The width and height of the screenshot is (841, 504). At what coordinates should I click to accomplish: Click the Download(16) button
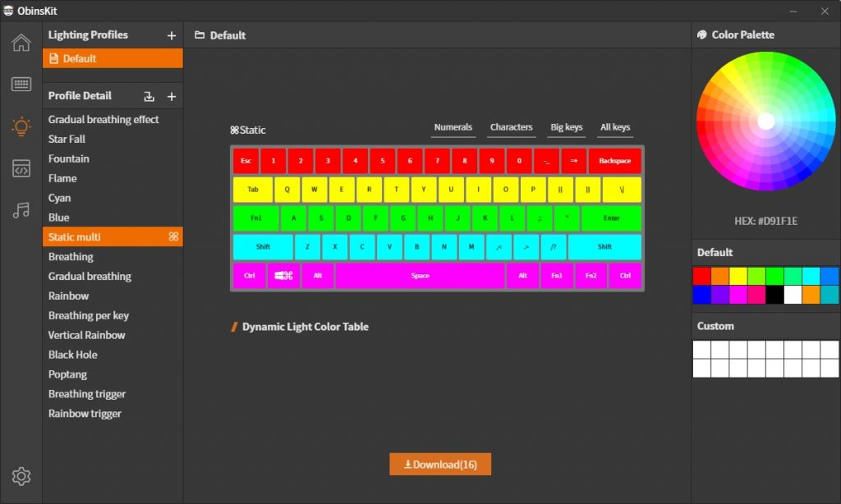pos(439,465)
